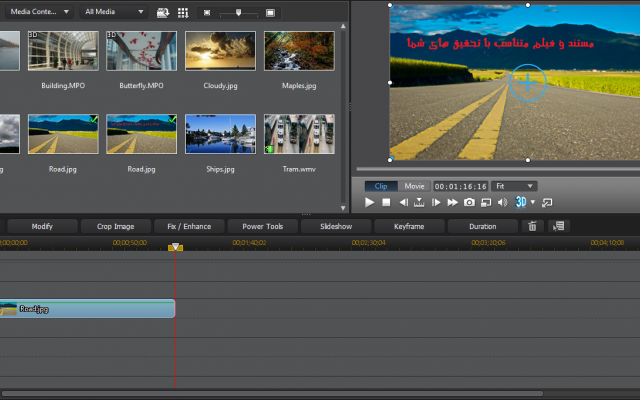Open the Crop Image tool

pyautogui.click(x=116, y=226)
